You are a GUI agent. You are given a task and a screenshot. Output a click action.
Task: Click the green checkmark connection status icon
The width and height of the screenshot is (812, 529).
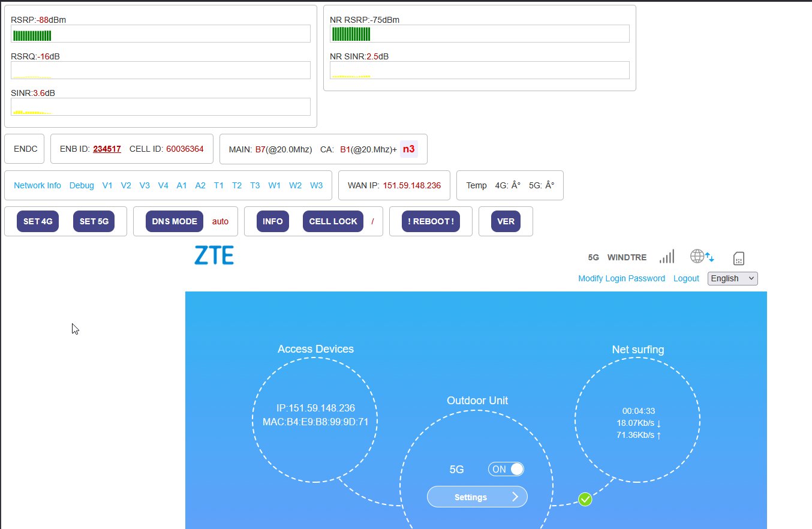(585, 499)
